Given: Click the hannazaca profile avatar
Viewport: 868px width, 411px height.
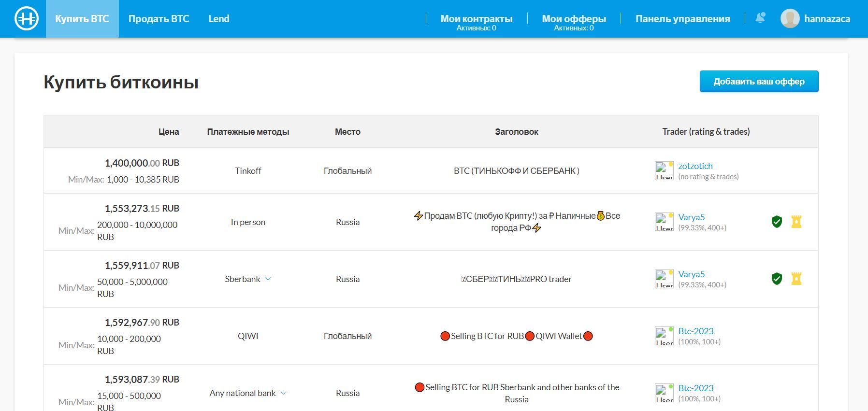Looking at the screenshot, I should pyautogui.click(x=790, y=19).
